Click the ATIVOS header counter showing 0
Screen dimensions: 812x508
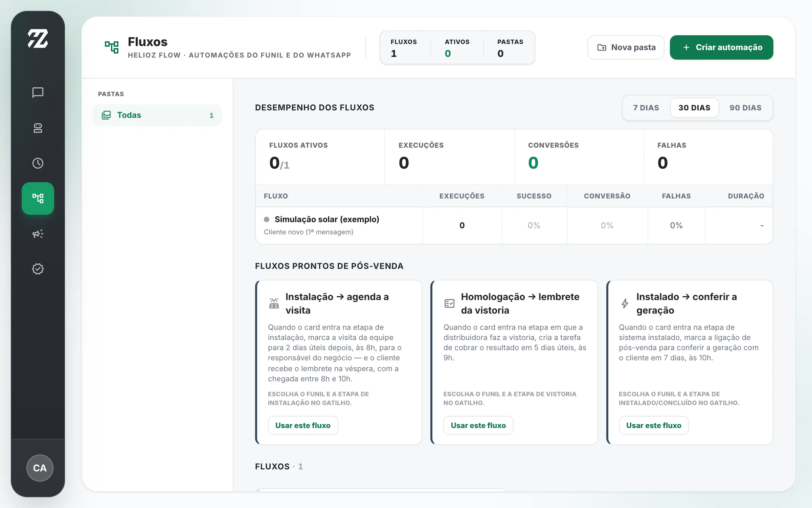coord(457,48)
